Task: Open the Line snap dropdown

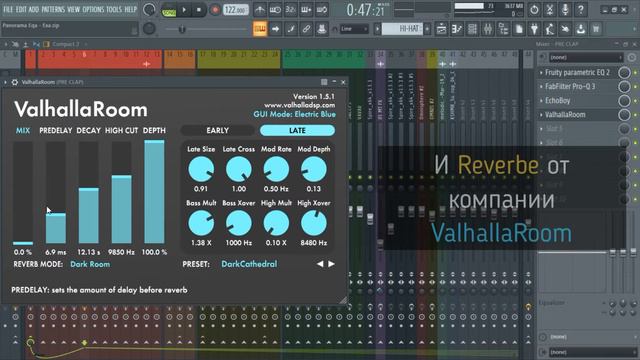Action: tap(354, 29)
